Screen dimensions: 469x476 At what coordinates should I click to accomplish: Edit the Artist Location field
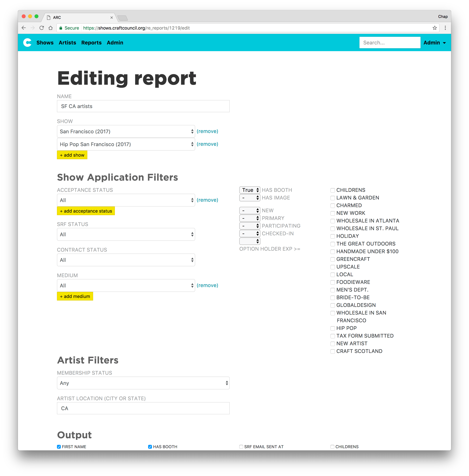pos(143,408)
